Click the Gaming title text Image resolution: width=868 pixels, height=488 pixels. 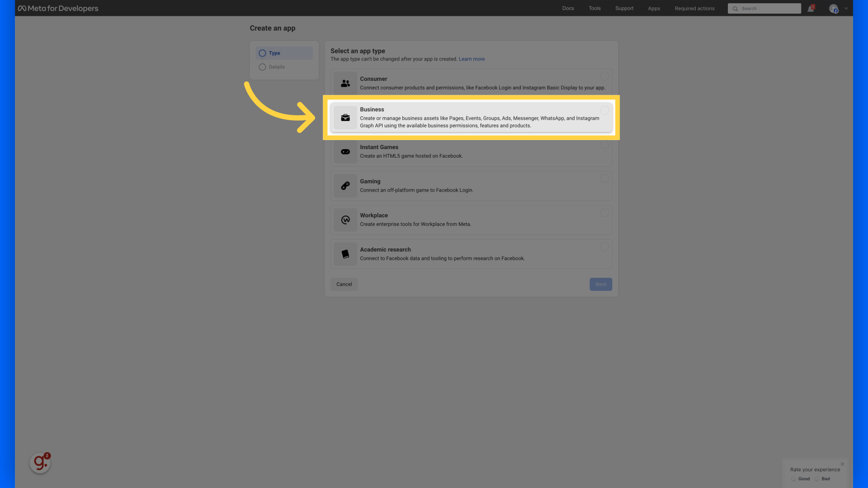coord(370,181)
